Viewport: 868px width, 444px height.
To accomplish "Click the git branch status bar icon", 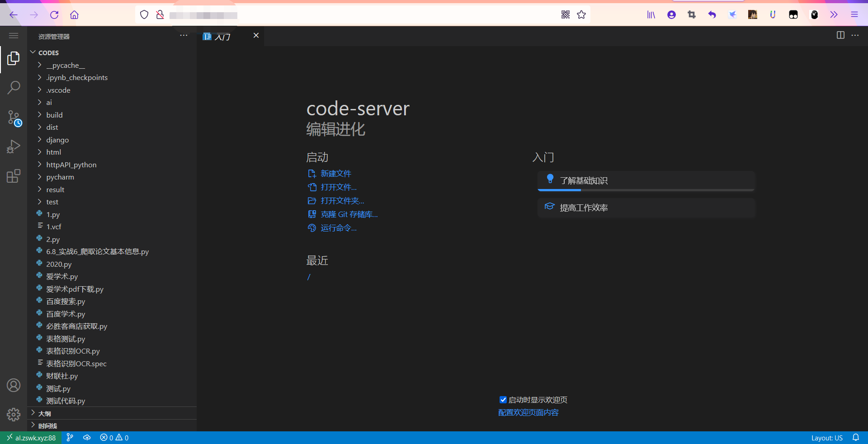I will point(70,438).
